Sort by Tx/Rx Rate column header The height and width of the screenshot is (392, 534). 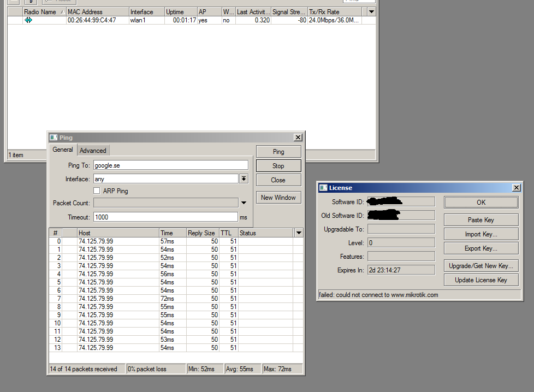click(x=335, y=12)
